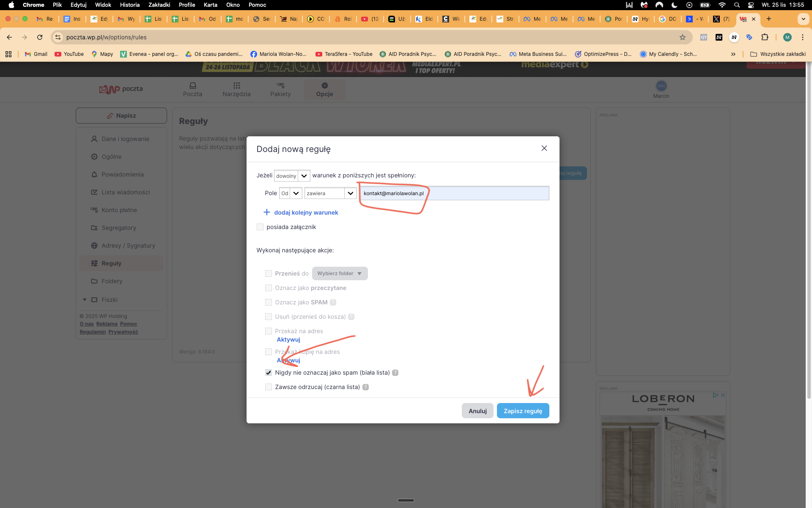
Task: Click the Narzędzia grid icon
Action: pyautogui.click(x=236, y=86)
